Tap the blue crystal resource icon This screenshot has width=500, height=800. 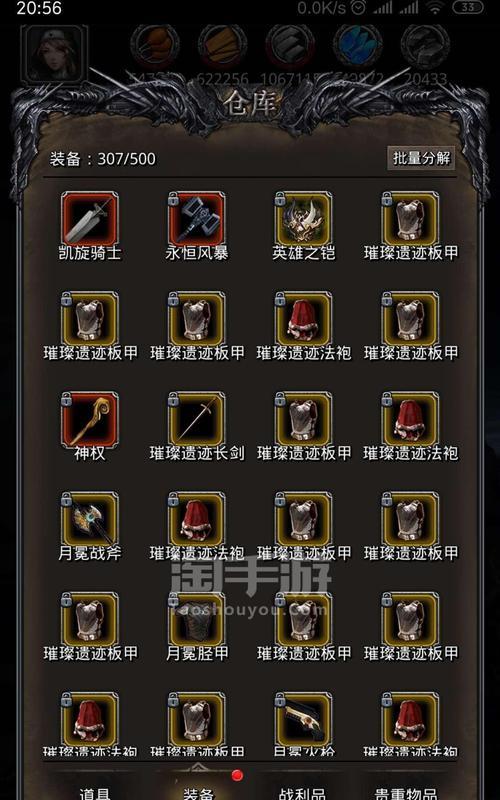pos(358,46)
